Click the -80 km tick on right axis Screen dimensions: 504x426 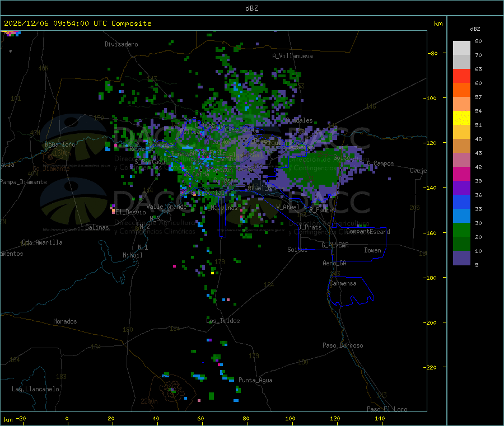[x=432, y=53]
